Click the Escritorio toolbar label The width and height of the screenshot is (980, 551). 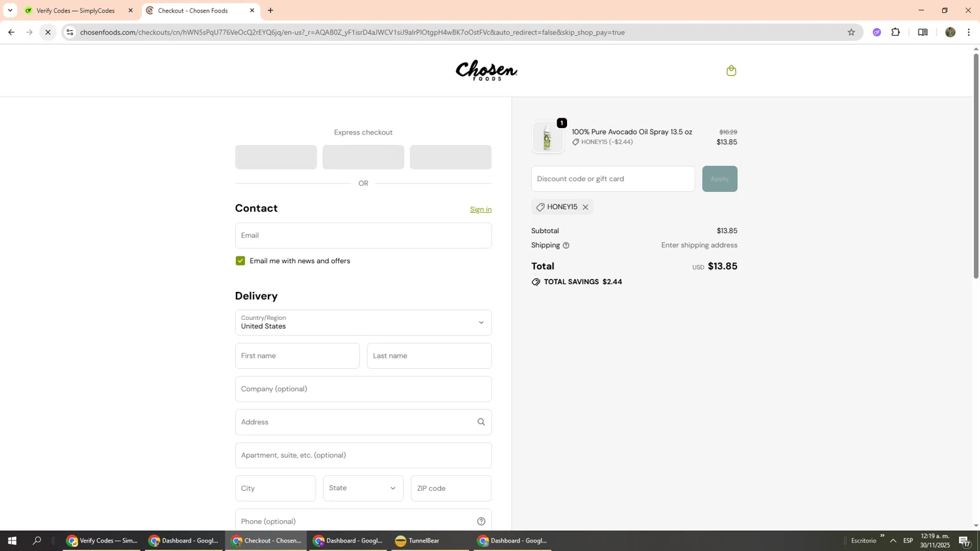pos(864,541)
